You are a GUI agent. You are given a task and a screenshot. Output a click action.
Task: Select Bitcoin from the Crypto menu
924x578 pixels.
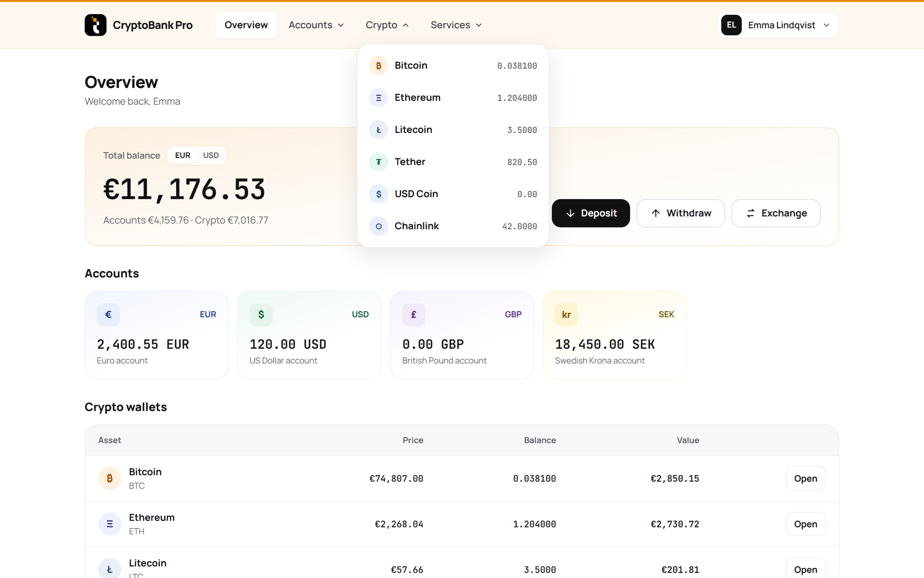point(453,66)
